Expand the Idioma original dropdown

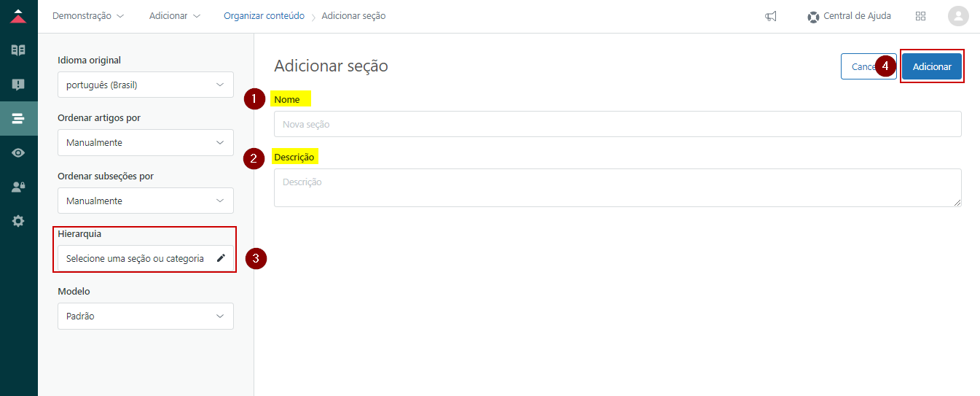(x=146, y=85)
